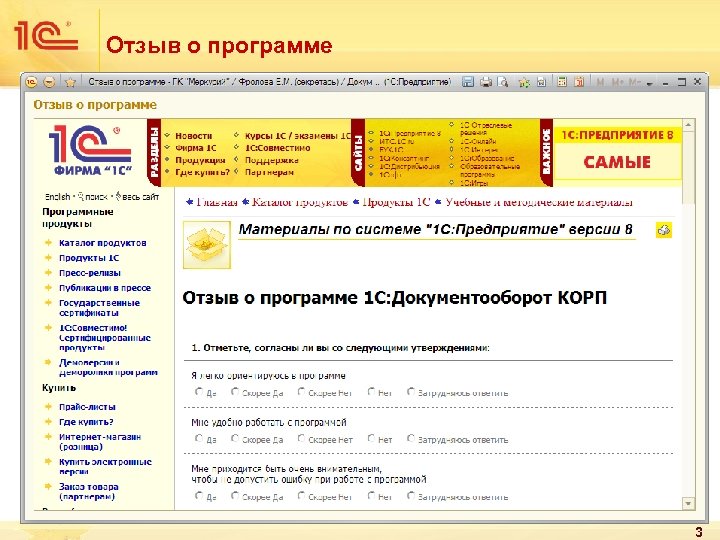Print the page with the printer icon
The height and width of the screenshot is (540, 720).
(x=485, y=82)
